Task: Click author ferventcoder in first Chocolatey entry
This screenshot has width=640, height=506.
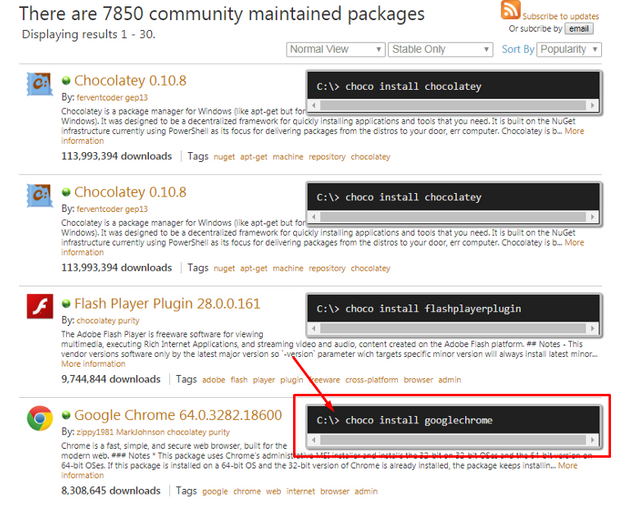Action: click(100, 98)
